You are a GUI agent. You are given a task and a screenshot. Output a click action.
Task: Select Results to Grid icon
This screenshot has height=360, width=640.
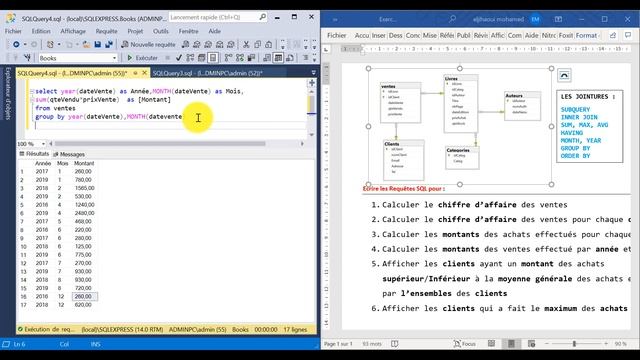tap(278, 58)
